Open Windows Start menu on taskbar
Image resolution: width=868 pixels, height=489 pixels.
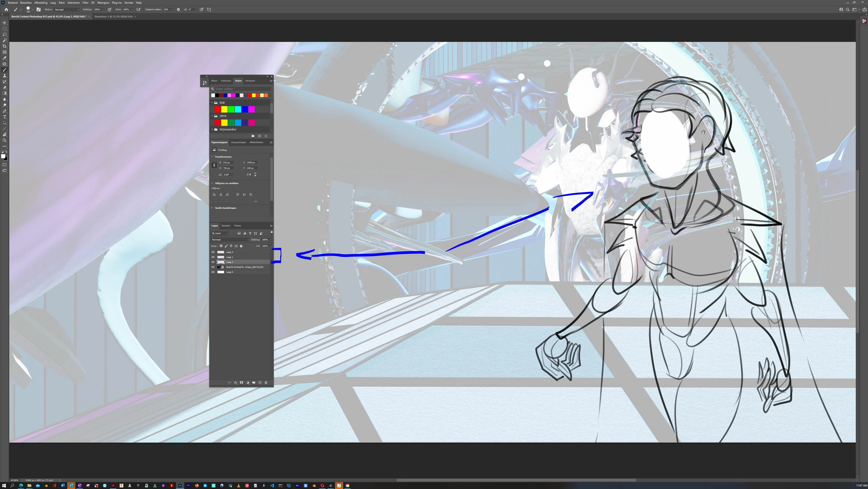click(4, 486)
